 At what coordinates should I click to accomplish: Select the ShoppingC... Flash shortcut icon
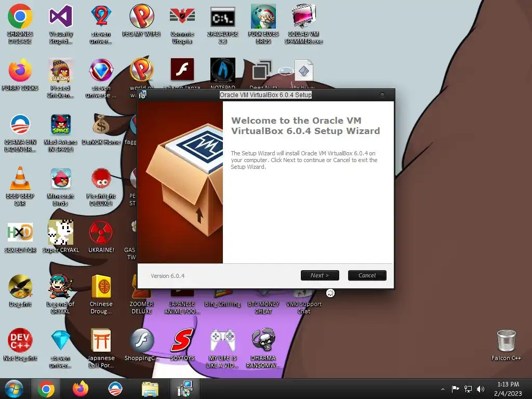[x=141, y=345]
